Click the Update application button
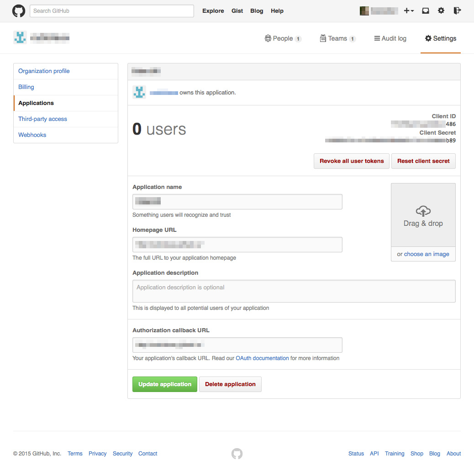 tap(164, 384)
